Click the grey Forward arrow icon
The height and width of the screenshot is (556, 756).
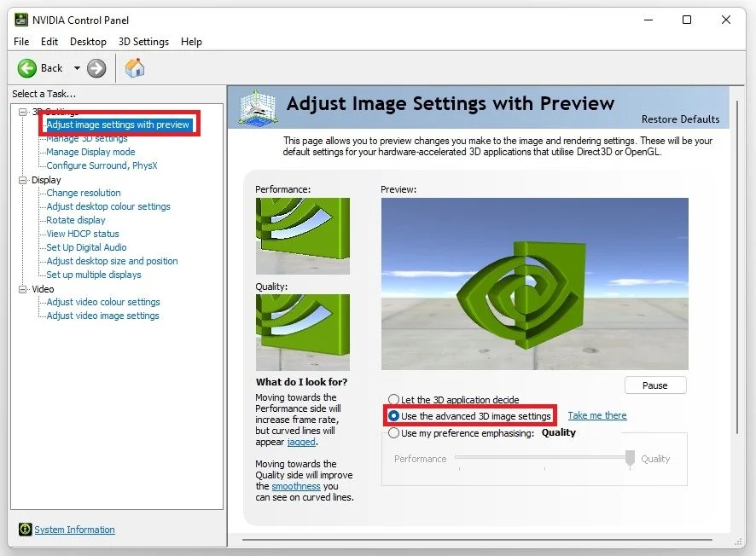click(96, 68)
